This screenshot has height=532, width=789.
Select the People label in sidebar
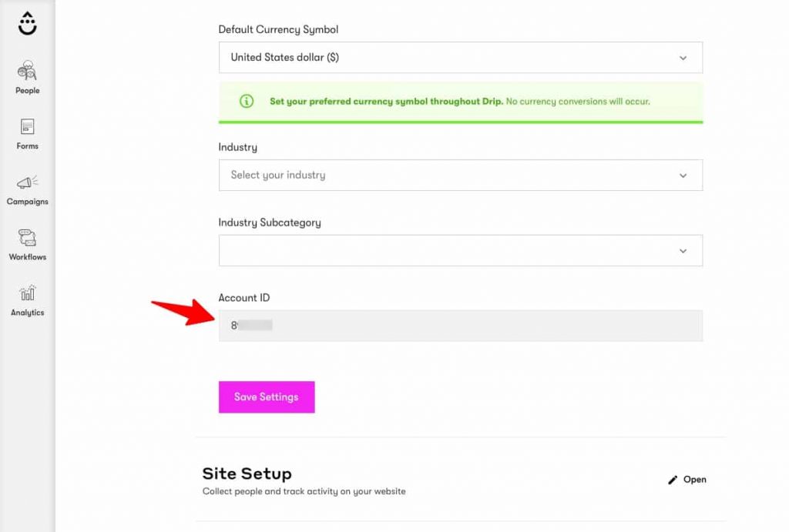pos(27,91)
